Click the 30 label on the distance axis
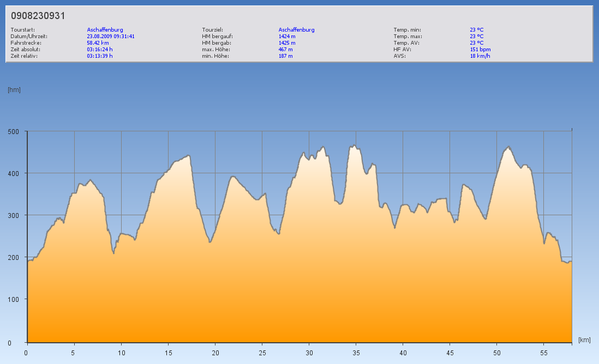This screenshot has width=599, height=364. pyautogui.click(x=309, y=353)
